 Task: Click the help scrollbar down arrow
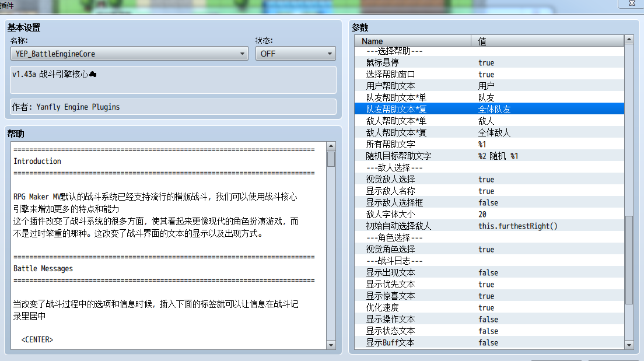tap(331, 345)
